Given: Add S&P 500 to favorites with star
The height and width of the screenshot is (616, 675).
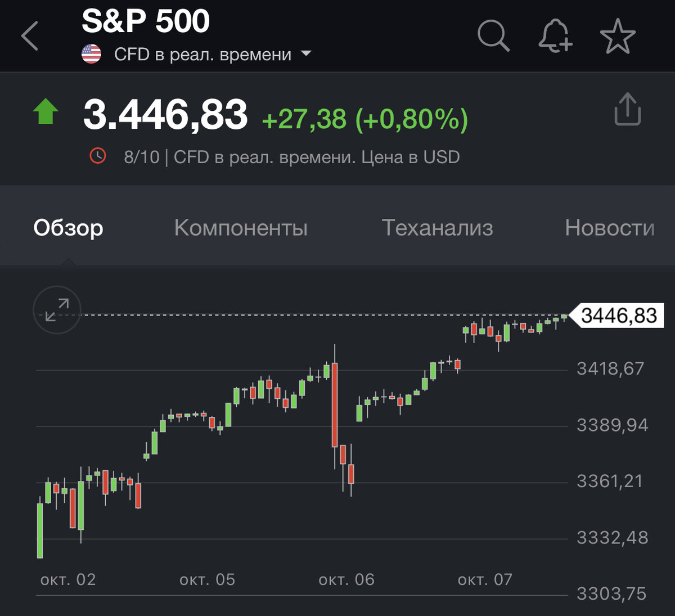Looking at the screenshot, I should pos(618,35).
